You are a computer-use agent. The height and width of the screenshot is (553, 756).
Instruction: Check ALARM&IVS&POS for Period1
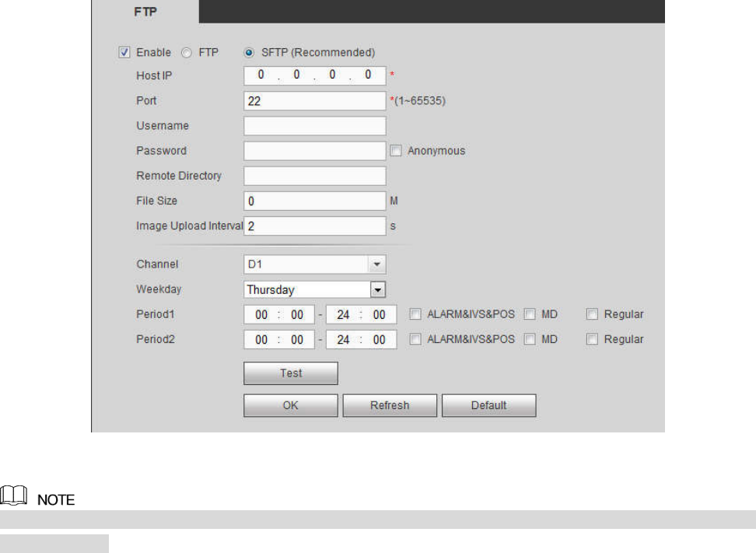415,314
